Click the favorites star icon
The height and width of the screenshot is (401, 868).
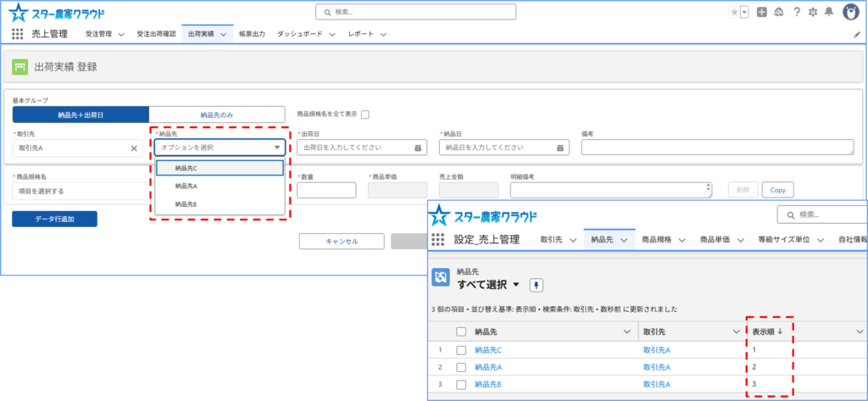tap(734, 12)
